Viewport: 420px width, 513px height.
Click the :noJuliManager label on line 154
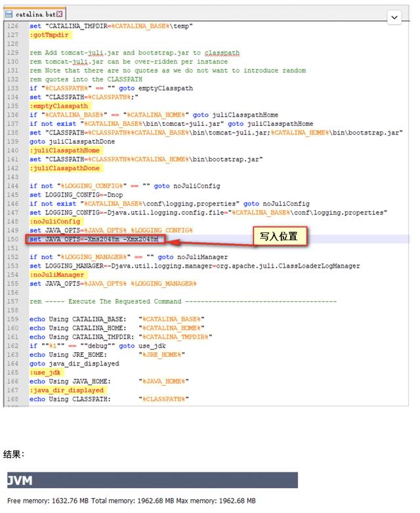(56, 275)
